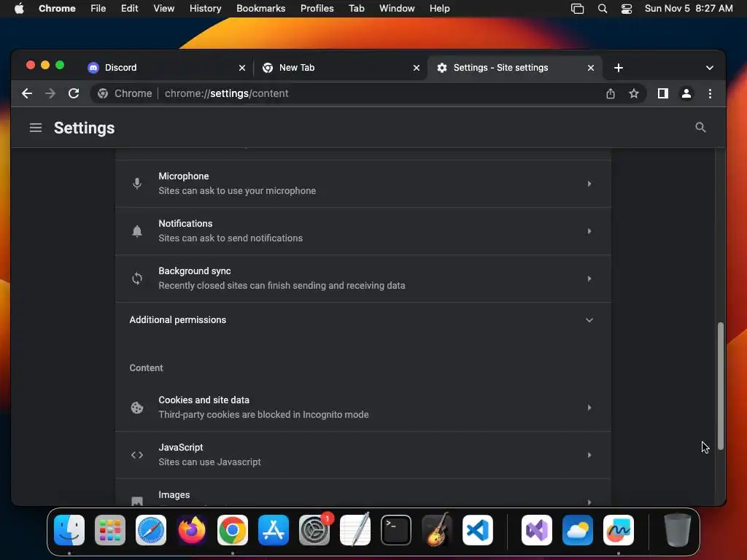Open the Edit menu

pyautogui.click(x=129, y=8)
